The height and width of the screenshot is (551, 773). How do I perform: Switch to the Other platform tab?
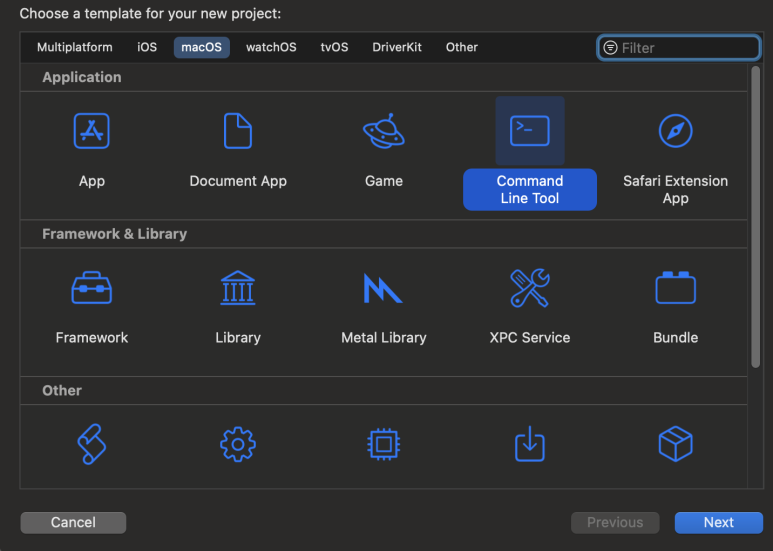[462, 47]
